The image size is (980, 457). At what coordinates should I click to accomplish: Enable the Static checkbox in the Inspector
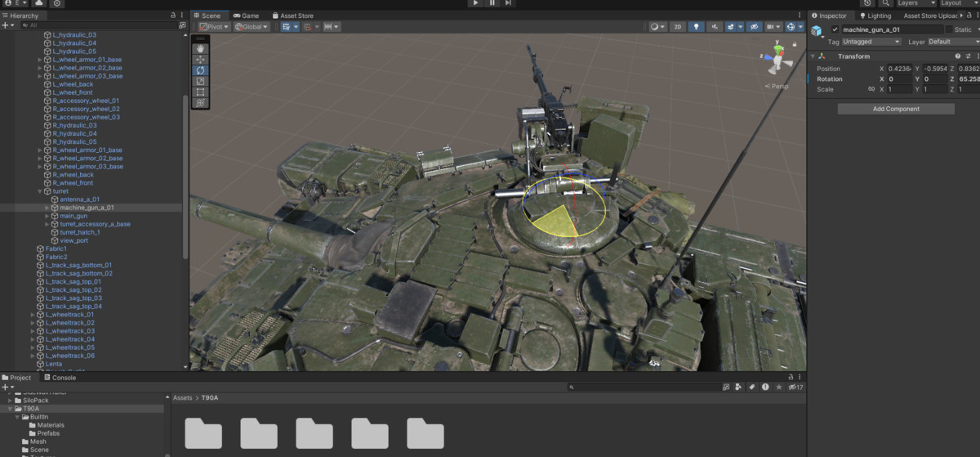point(948,29)
